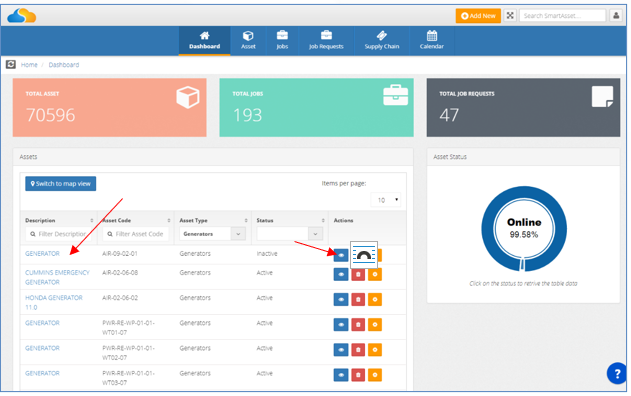Image resolution: width=631 pixels, height=396 pixels.
Task: Go to the Dashboard tab
Action: (x=204, y=41)
